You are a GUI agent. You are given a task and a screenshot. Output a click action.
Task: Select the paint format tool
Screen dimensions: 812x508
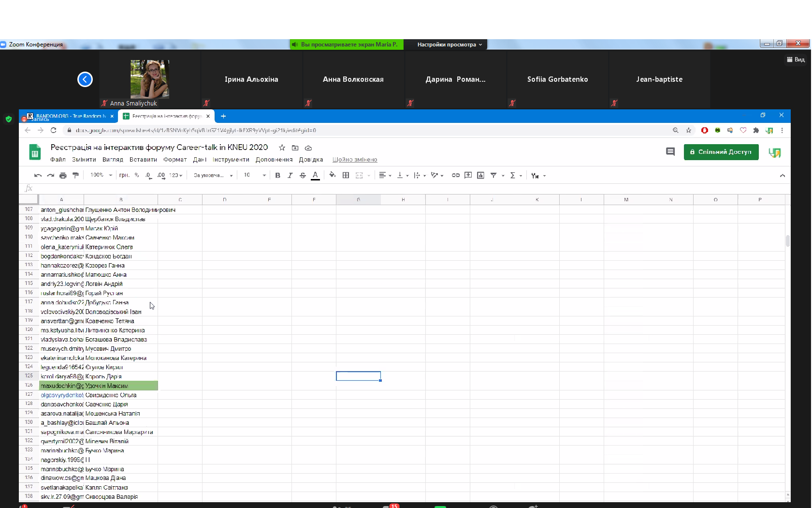coord(75,176)
